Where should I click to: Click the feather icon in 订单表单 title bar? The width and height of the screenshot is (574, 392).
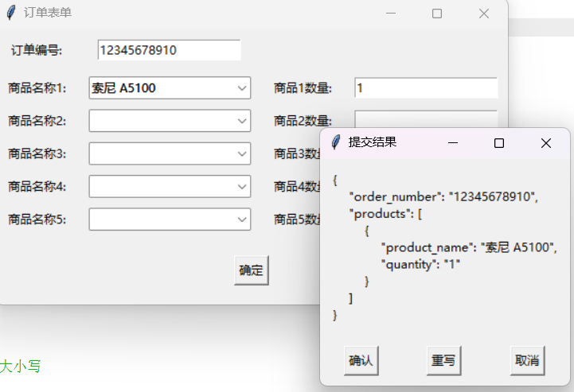click(x=11, y=13)
